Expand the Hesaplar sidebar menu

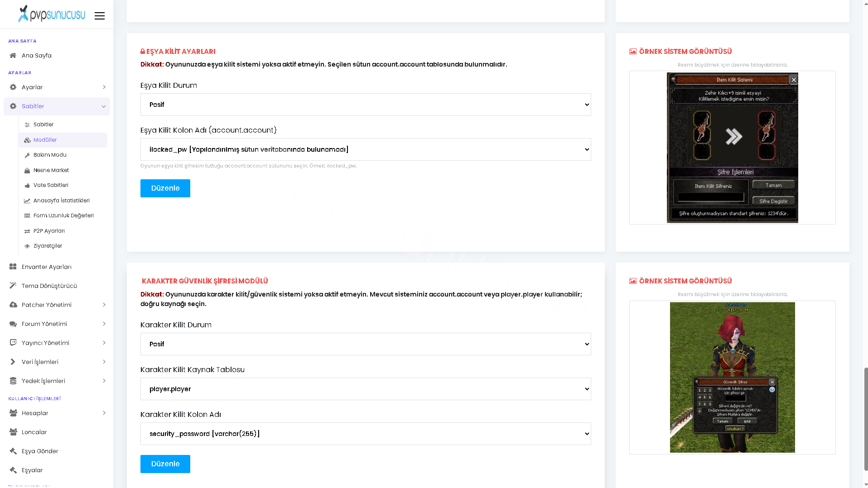(57, 413)
